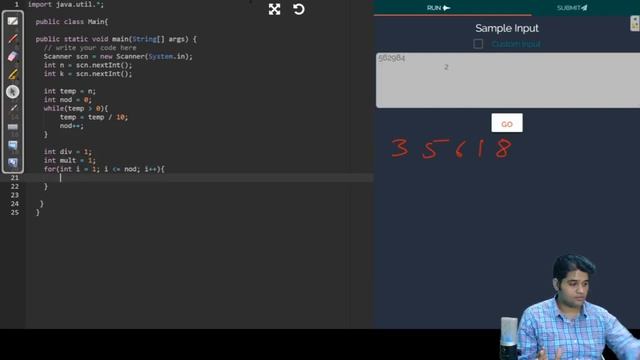Click the 'public class Main{' line
Screen dimensions: 640x360
(72, 22)
